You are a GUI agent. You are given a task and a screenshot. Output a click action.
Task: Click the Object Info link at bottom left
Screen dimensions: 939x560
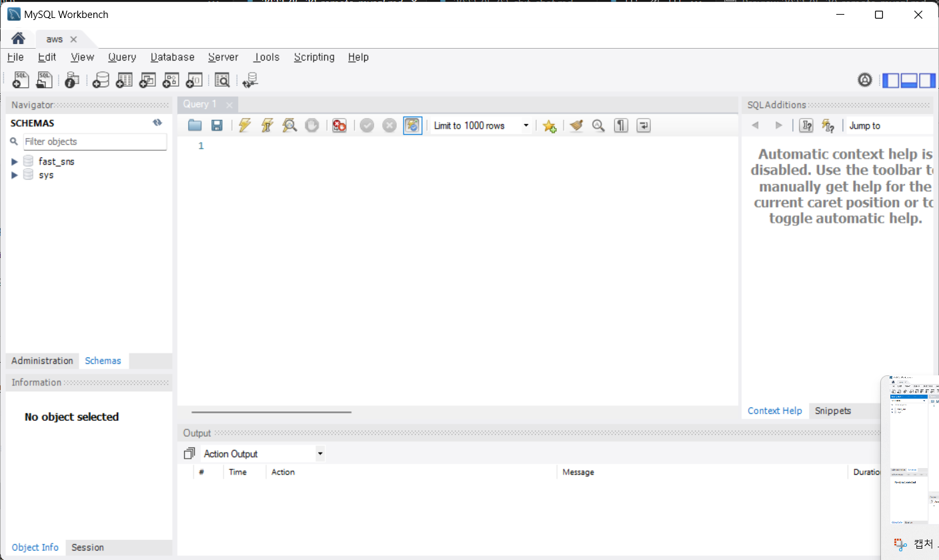click(35, 547)
